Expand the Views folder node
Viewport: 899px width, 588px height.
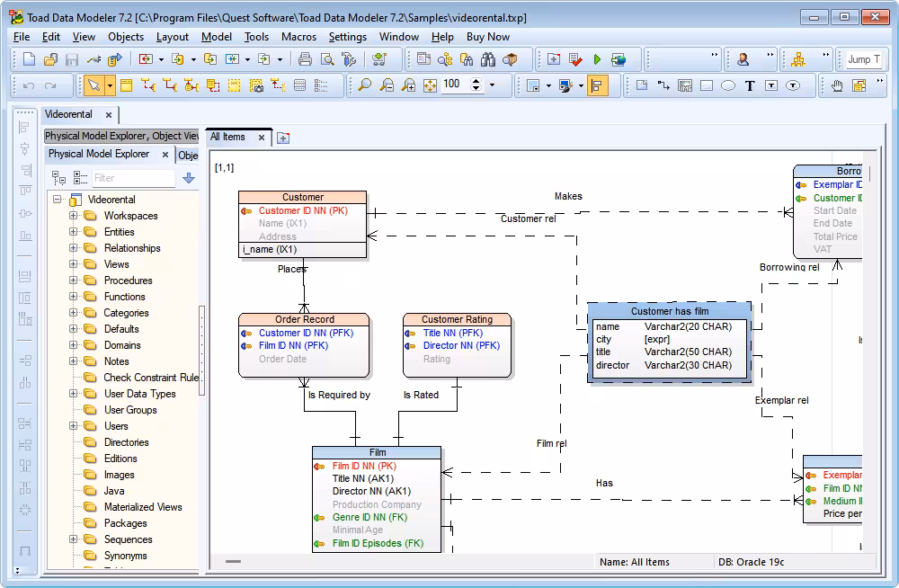74,264
